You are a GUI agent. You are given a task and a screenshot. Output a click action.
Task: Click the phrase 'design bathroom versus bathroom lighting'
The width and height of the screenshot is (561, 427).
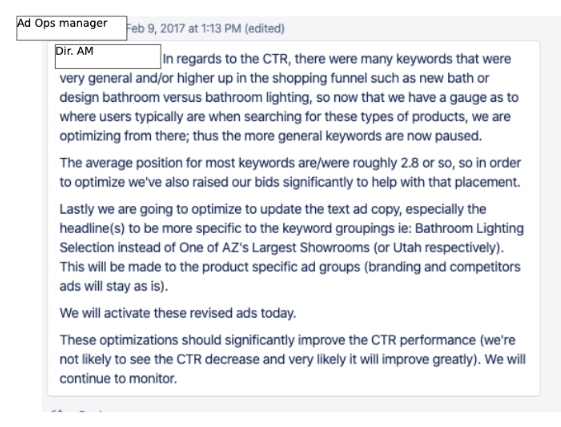pyautogui.click(x=186, y=97)
